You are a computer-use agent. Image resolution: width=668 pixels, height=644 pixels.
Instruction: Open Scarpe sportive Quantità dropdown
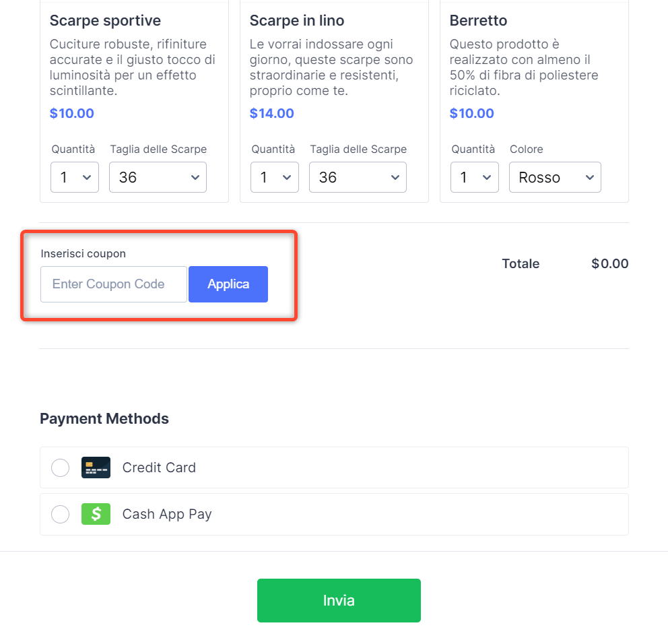pos(75,177)
